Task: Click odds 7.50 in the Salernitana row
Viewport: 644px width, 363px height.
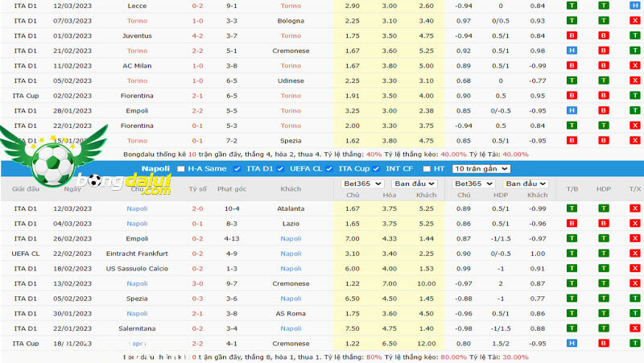Action: coord(353,328)
